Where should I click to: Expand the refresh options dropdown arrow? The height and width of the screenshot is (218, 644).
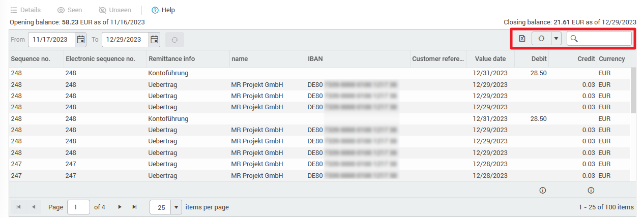(x=556, y=39)
